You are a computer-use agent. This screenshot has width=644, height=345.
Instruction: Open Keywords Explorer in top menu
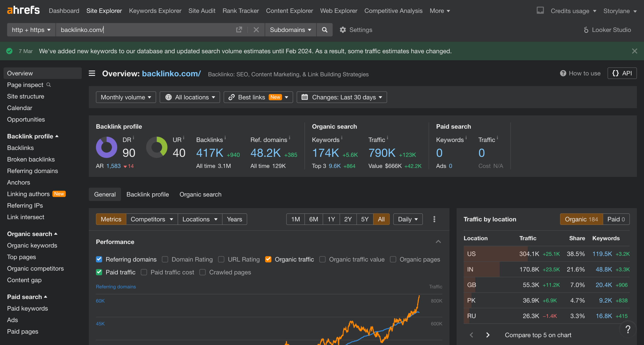[155, 11]
